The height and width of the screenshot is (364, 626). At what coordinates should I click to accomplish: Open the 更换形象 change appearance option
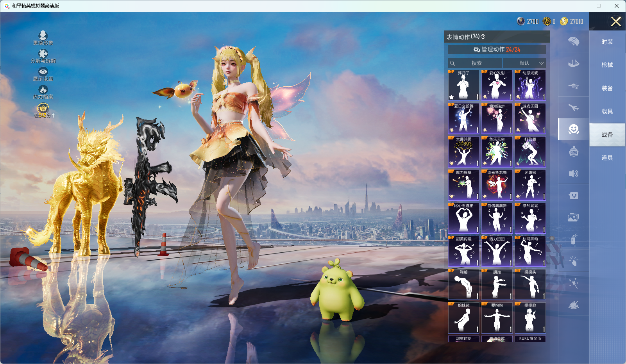click(43, 38)
